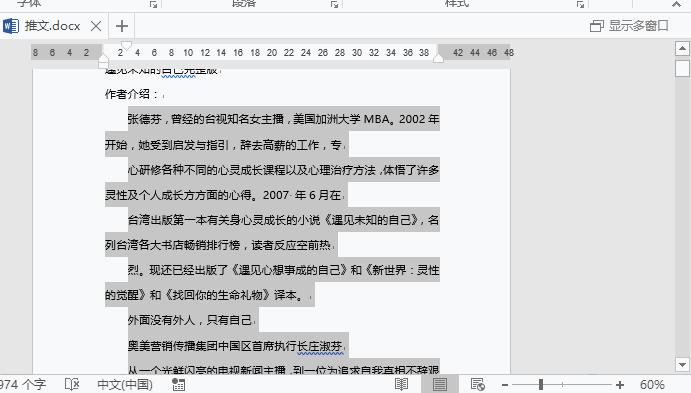Image resolution: width=691 pixels, height=393 pixels.
Task: Click the line beginning 列台湾各大书店
Action: click(218, 245)
